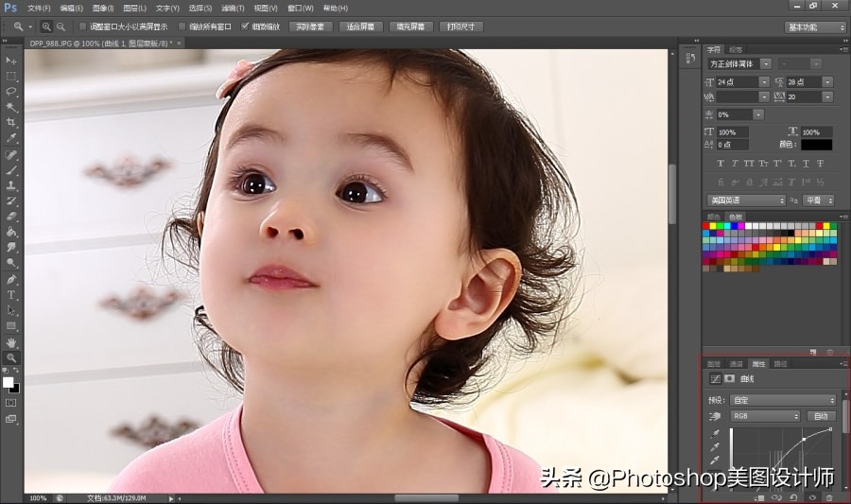Click the 实际像素 button
The height and width of the screenshot is (504, 851).
(x=310, y=26)
